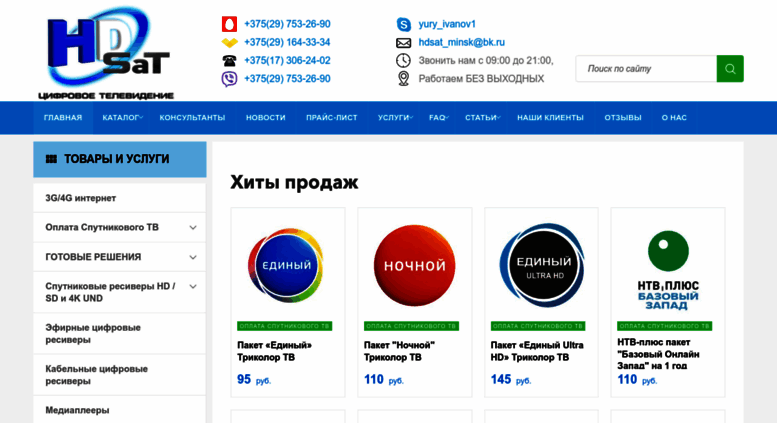Screen dimensions: 777x423
Task: Click green category tag on Ночной card
Action: point(411,326)
